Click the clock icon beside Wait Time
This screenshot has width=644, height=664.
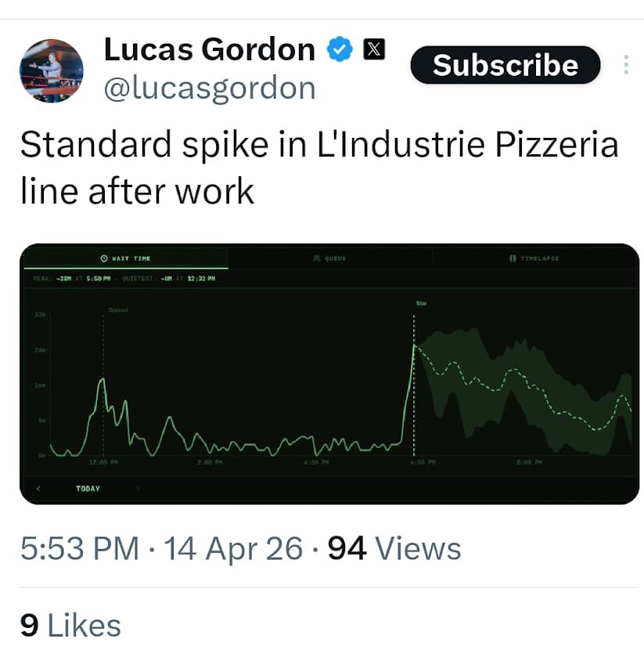104,258
